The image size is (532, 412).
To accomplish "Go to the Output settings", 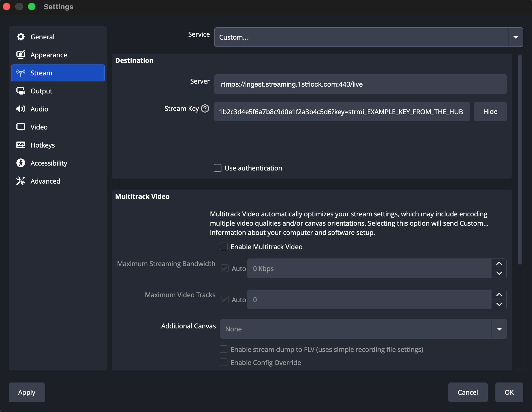I will (x=58, y=91).
